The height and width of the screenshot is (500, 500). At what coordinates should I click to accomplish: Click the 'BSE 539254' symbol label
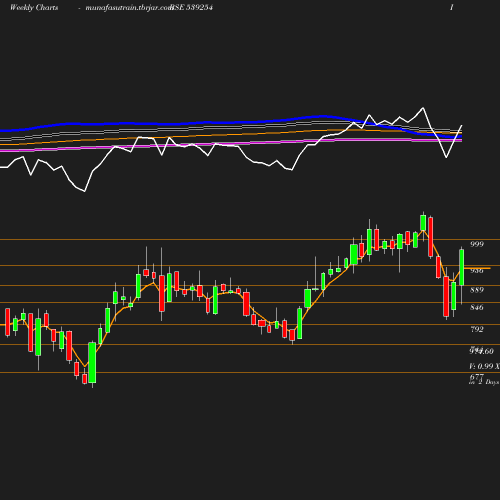(x=191, y=8)
